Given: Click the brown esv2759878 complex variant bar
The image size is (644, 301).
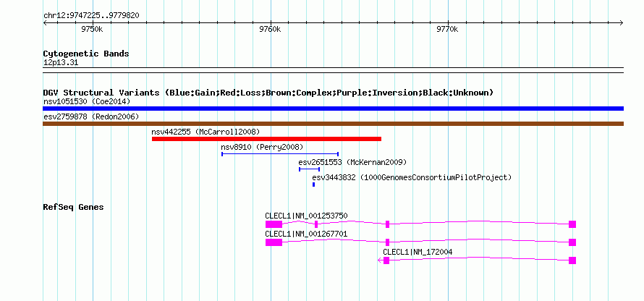Looking at the screenshot, I should tap(333, 124).
